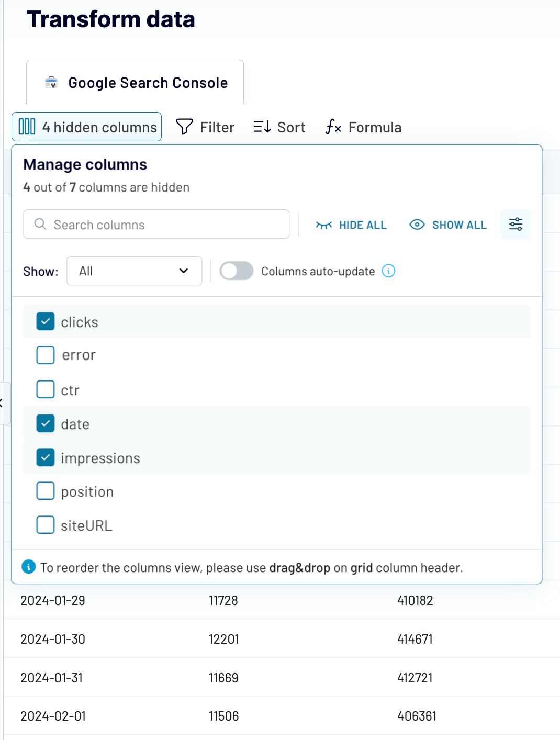Check the error column checkbox
The image size is (560, 740).
[46, 355]
